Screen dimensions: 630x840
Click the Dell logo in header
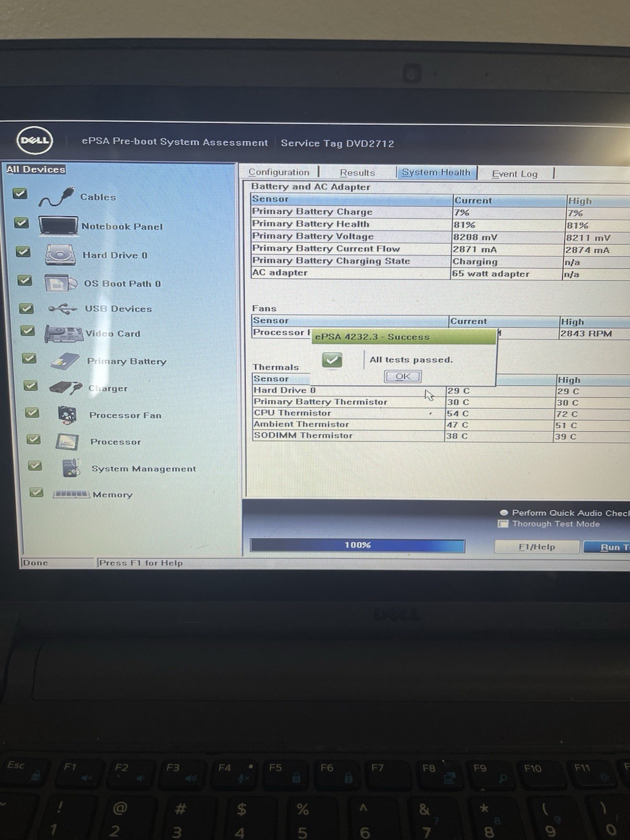pos(35,140)
